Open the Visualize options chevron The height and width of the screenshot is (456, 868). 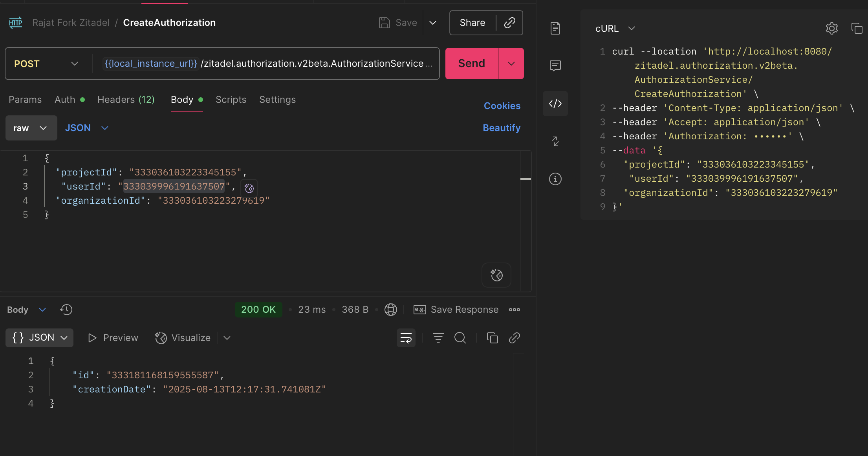(x=227, y=338)
